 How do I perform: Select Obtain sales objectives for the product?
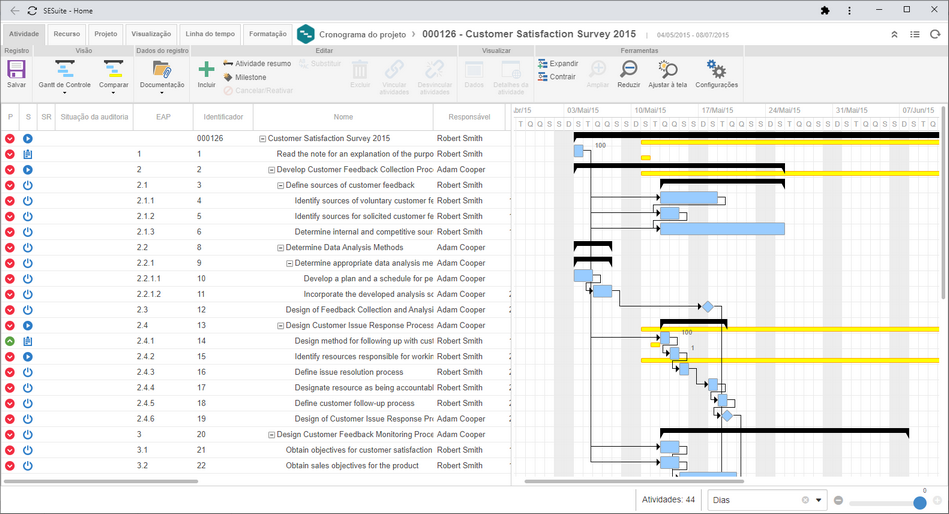255,466
